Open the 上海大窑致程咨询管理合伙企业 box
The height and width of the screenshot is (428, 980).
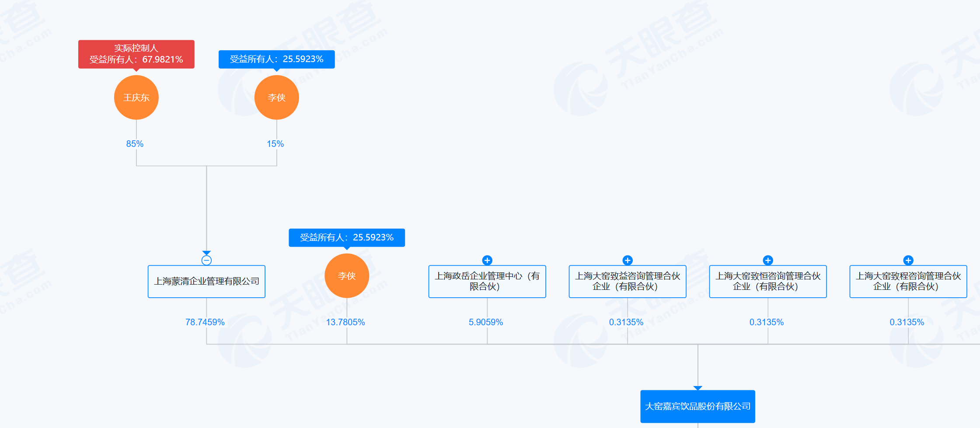(908, 282)
